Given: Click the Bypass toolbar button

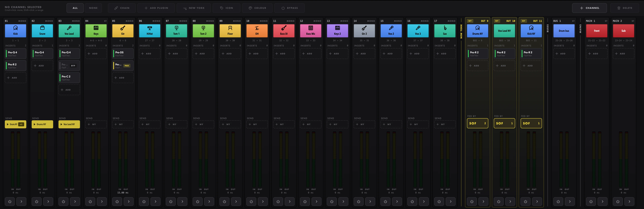Looking at the screenshot, I should coord(290,8).
